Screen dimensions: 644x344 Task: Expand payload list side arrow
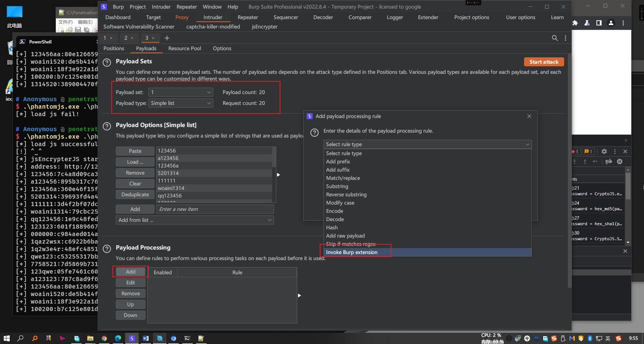click(278, 175)
